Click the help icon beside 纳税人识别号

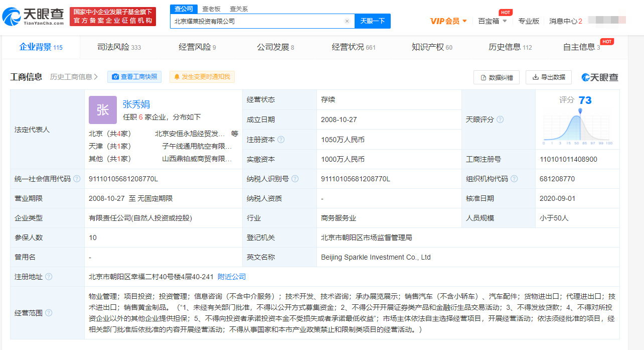pos(295,179)
